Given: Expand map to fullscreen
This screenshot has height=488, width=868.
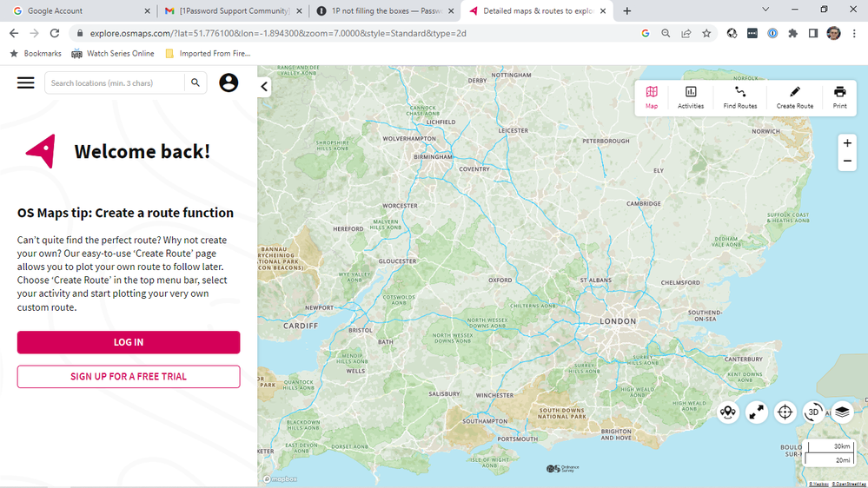Looking at the screenshot, I should (x=757, y=412).
